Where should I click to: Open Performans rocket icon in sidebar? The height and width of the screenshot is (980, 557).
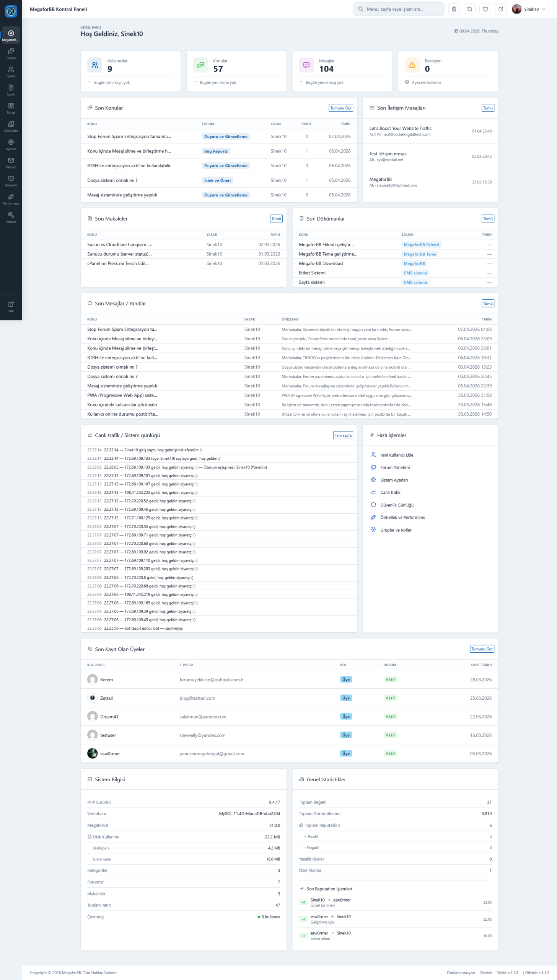[x=11, y=199]
